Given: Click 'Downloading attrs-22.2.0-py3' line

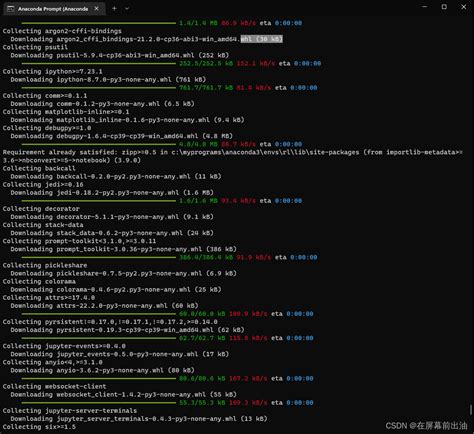Looking at the screenshot, I should coord(104,306).
